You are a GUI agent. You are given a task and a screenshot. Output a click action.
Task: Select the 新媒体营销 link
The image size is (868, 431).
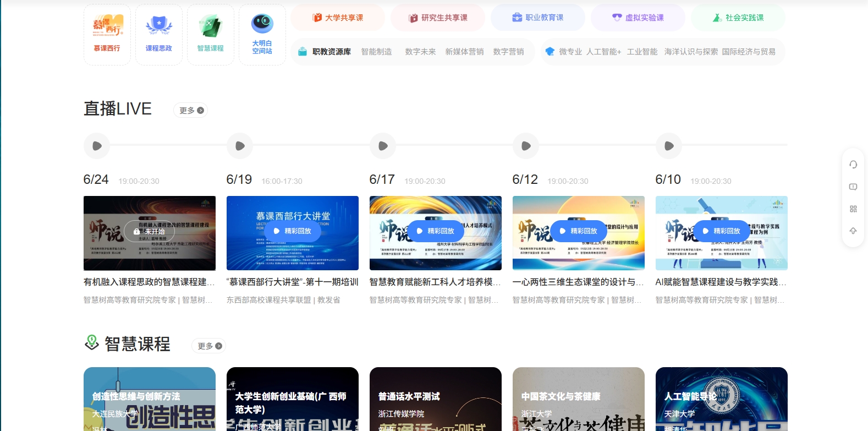click(464, 52)
